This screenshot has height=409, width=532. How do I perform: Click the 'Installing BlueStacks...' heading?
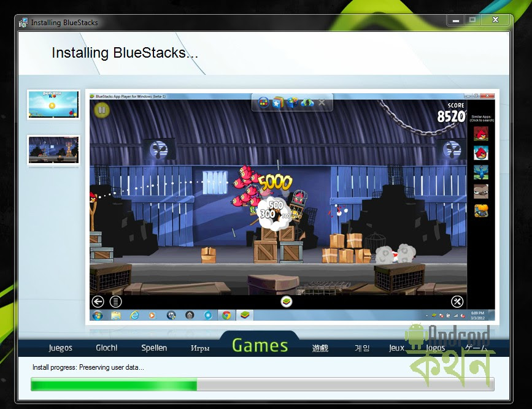coord(125,53)
